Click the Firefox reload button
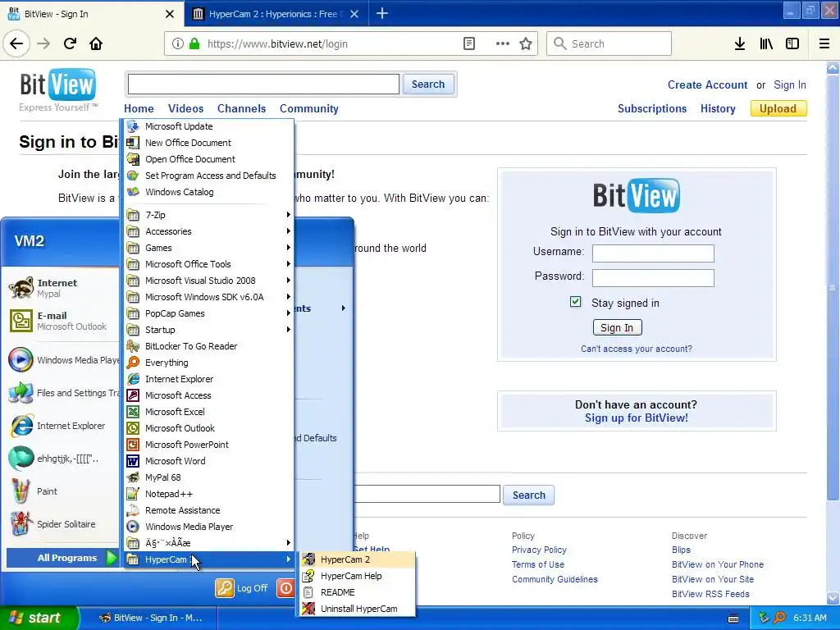Screen dimensions: 840x630 70,43
